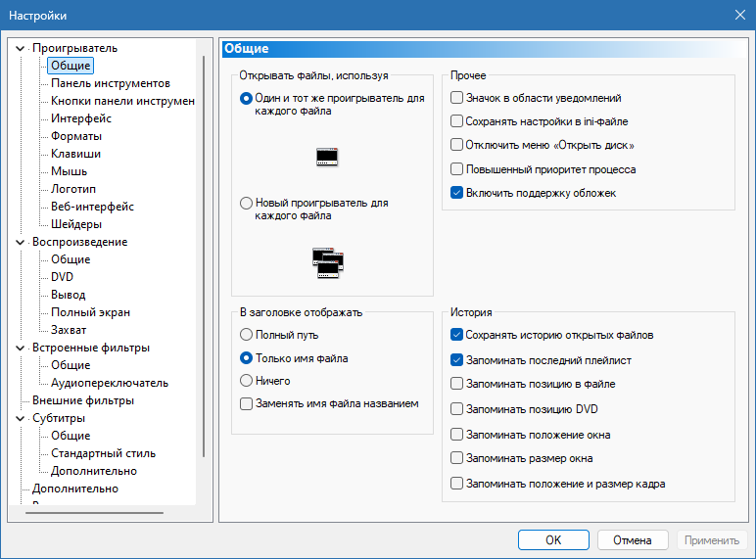
Task: Collapse the 'Субтитры' tree node
Action: pyautogui.click(x=21, y=418)
